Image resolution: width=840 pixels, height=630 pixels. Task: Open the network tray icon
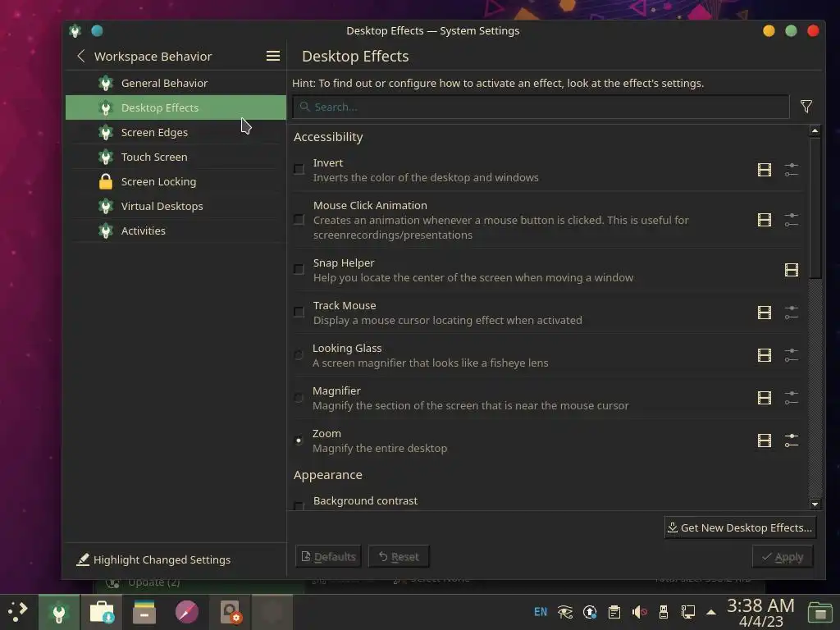[688, 612]
